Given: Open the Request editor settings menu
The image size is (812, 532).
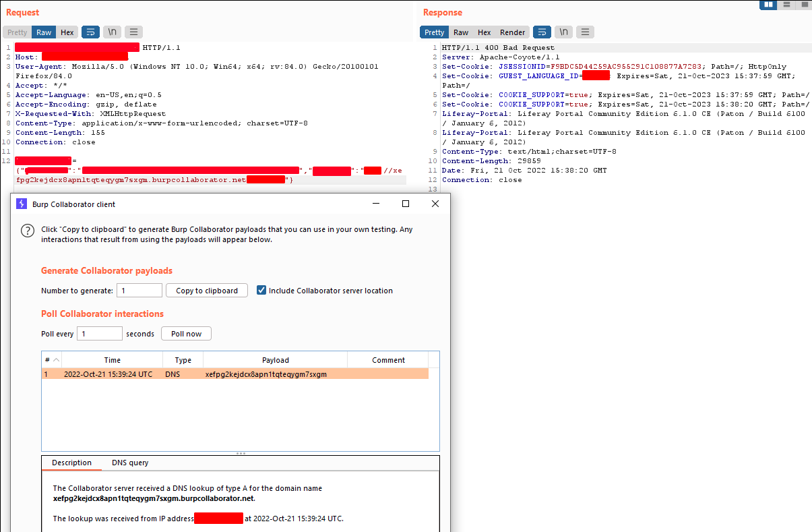Looking at the screenshot, I should 133,32.
